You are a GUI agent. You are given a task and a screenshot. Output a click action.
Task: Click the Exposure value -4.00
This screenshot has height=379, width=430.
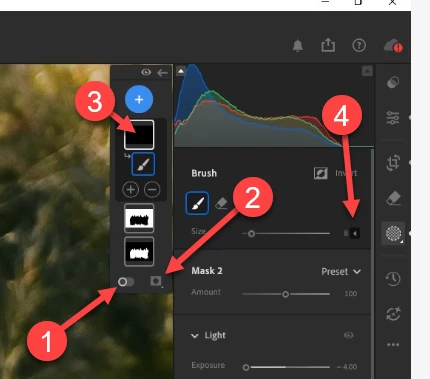[347, 367]
